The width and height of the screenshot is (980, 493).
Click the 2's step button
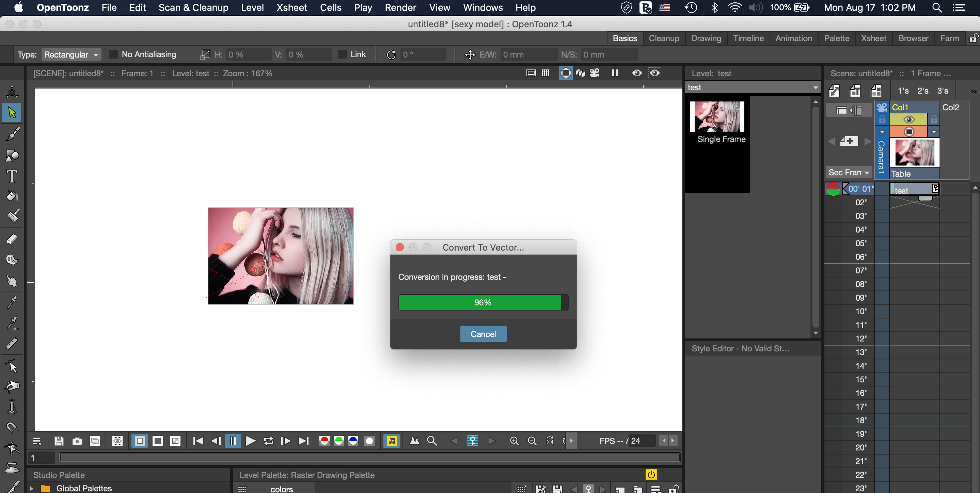pos(922,91)
